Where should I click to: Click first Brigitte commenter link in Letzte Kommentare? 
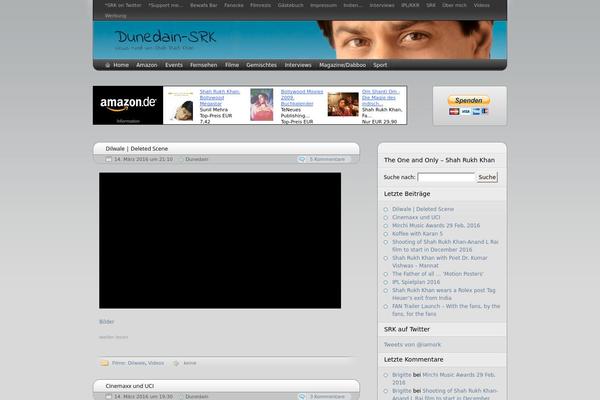402,375
